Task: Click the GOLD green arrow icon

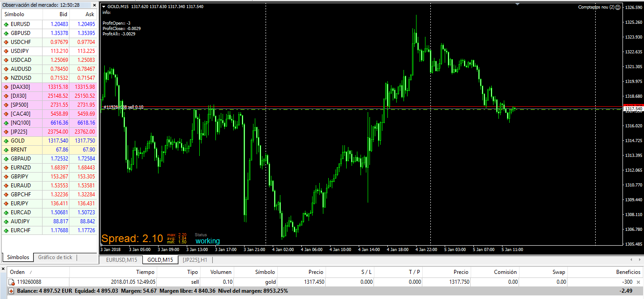Action: click(x=6, y=141)
